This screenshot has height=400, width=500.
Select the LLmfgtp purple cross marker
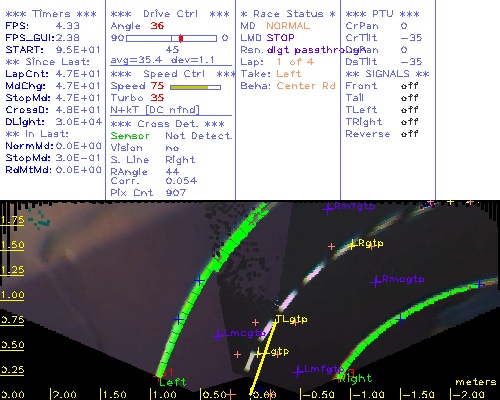[298, 371]
